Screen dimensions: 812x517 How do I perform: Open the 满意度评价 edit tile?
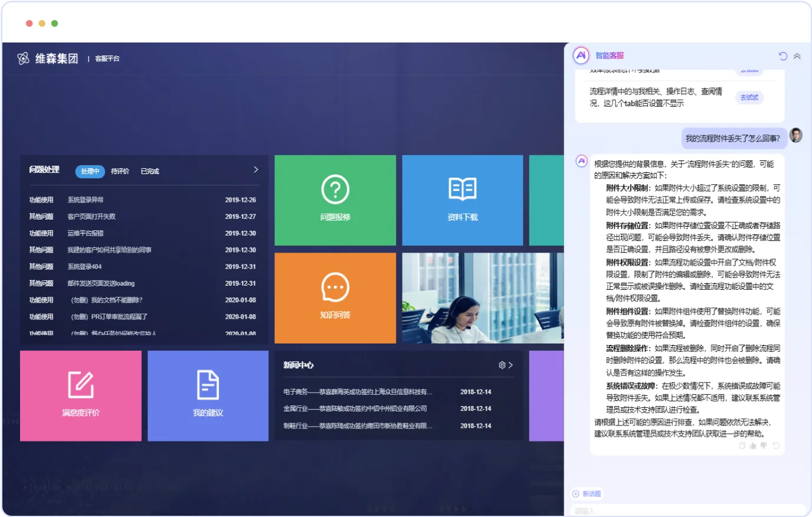(x=81, y=396)
